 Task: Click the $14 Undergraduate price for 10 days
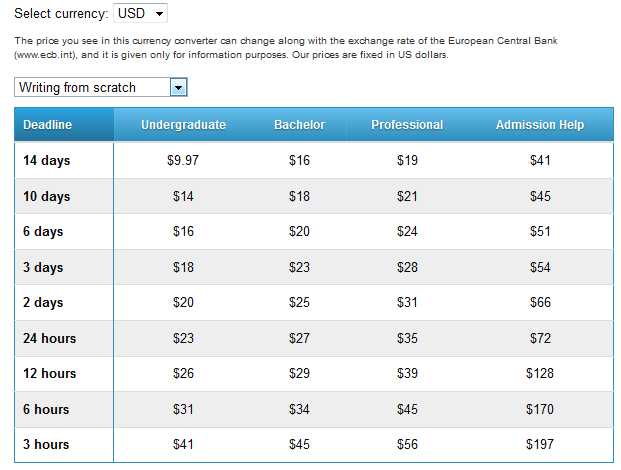point(183,196)
